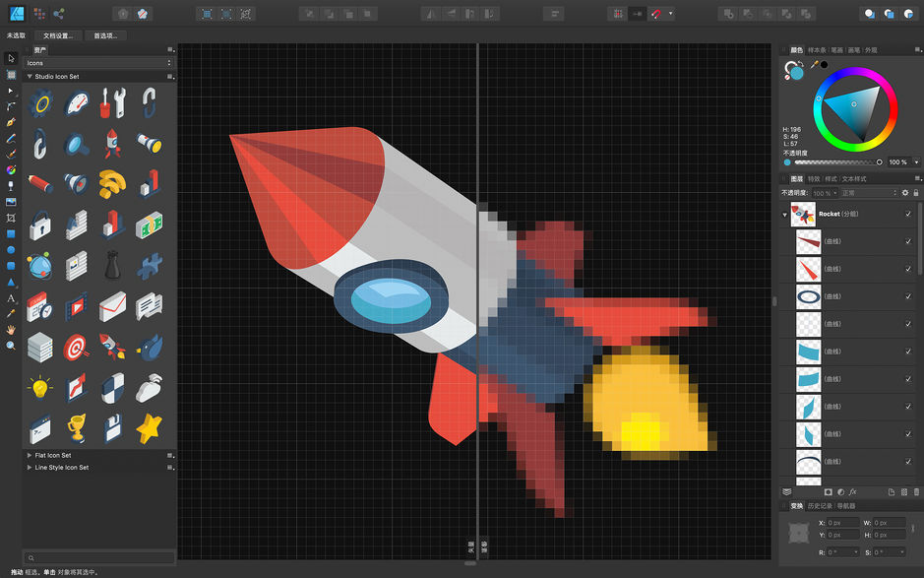Click the Wi-Fi signal asset icon
This screenshot has width=924, height=578.
112,184
